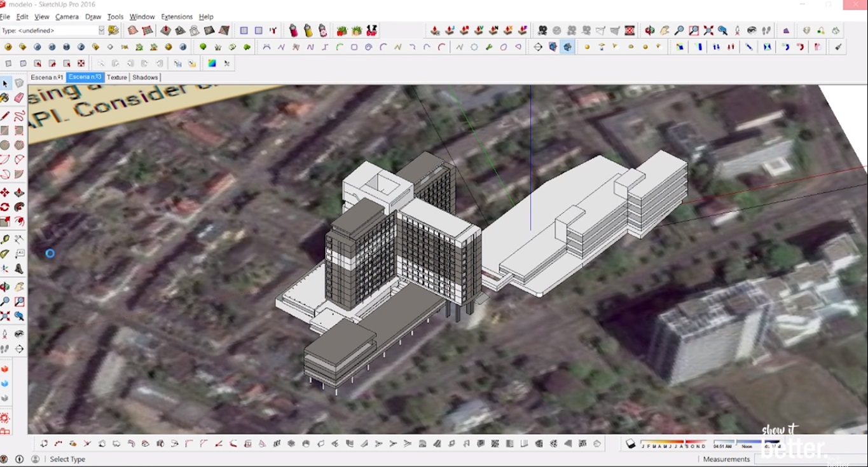Activate the Paint Bucket tool
Viewport: 868px width, 467px height.
pyautogui.click(x=5, y=97)
